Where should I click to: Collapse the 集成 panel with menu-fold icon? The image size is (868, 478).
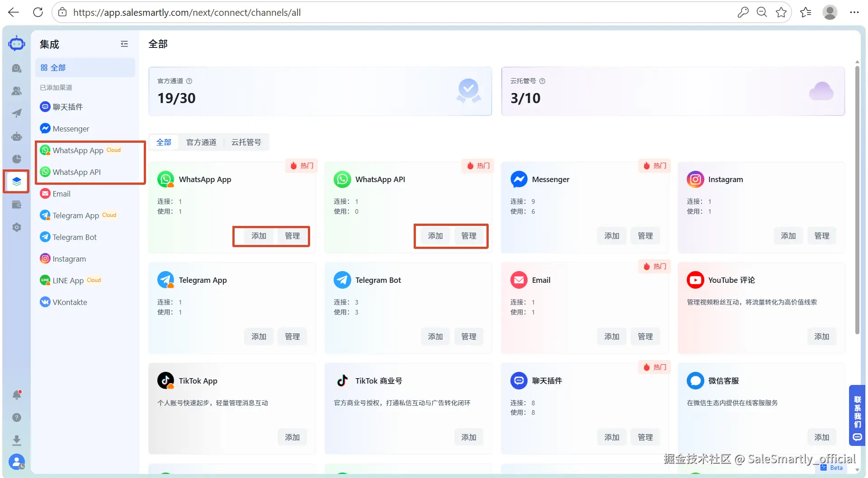[124, 44]
